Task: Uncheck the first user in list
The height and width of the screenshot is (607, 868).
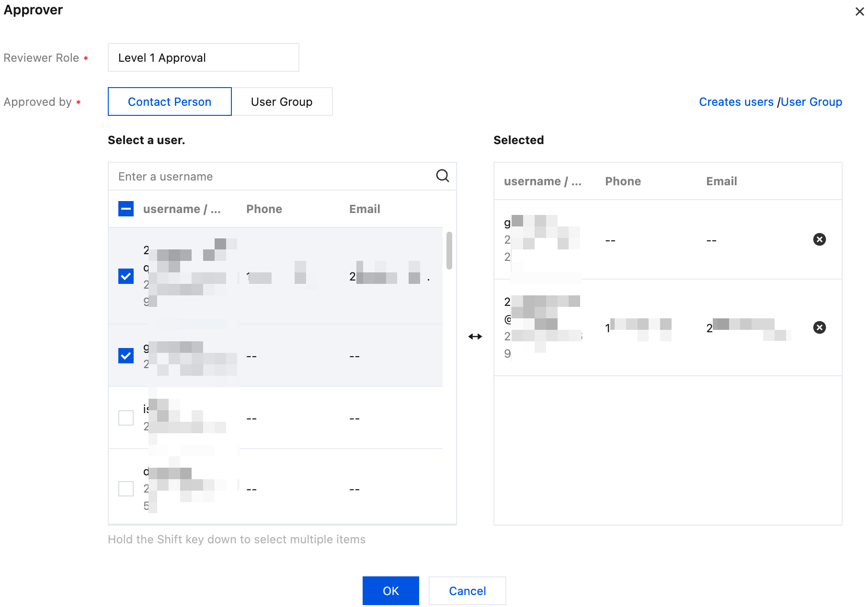Action: (x=126, y=276)
